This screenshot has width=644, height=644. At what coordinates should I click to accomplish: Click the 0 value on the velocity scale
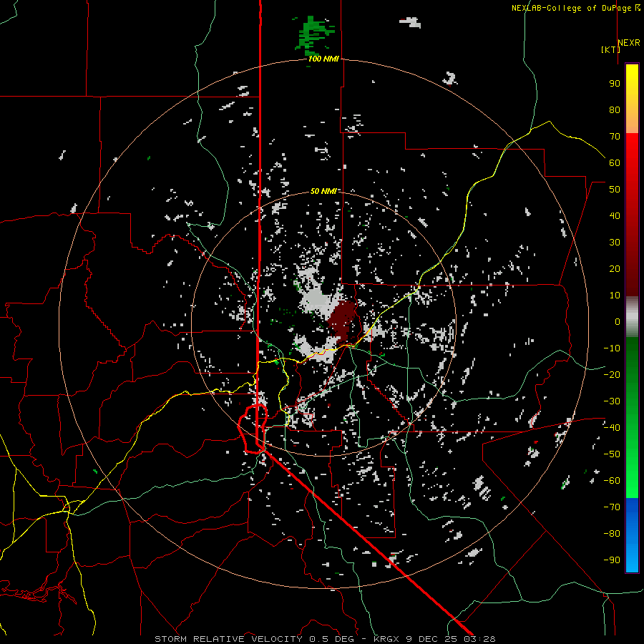tap(618, 321)
